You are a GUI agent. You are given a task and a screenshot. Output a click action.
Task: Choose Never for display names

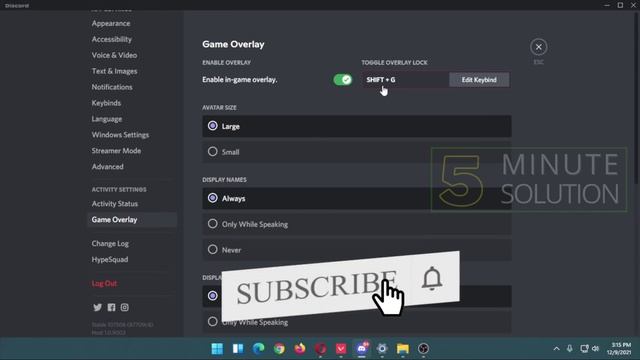click(357, 250)
